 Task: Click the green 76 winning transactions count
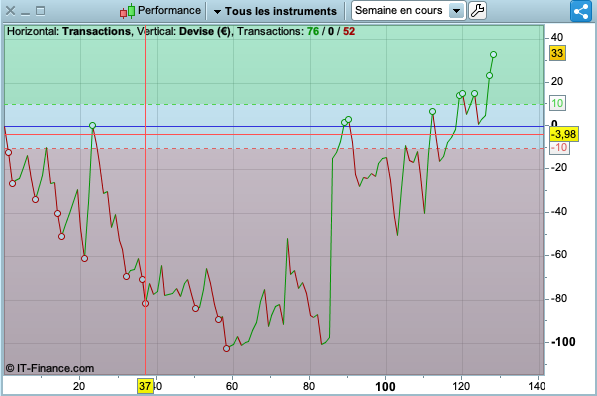point(313,31)
